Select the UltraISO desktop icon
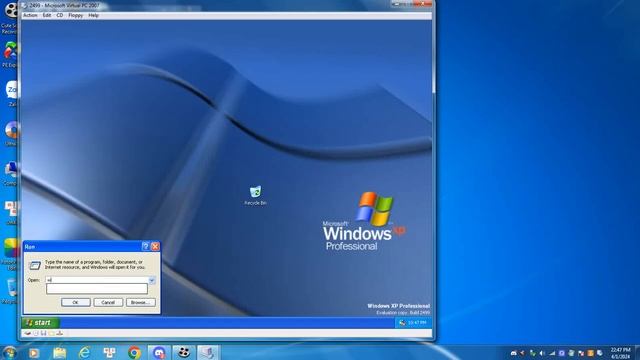Image resolution: width=640 pixels, height=360 pixels. coord(10,133)
